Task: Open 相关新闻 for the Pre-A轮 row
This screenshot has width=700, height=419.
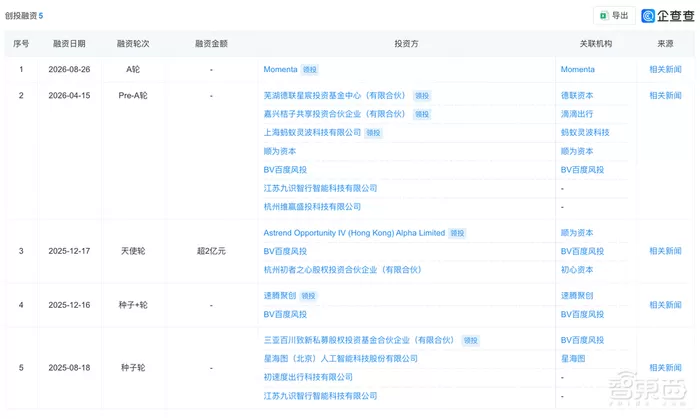Action: (665, 95)
